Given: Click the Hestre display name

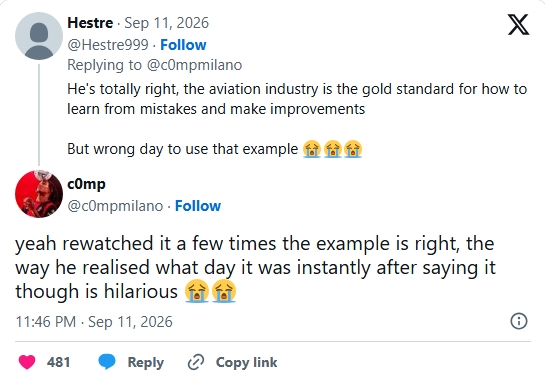Looking at the screenshot, I should (90, 23).
